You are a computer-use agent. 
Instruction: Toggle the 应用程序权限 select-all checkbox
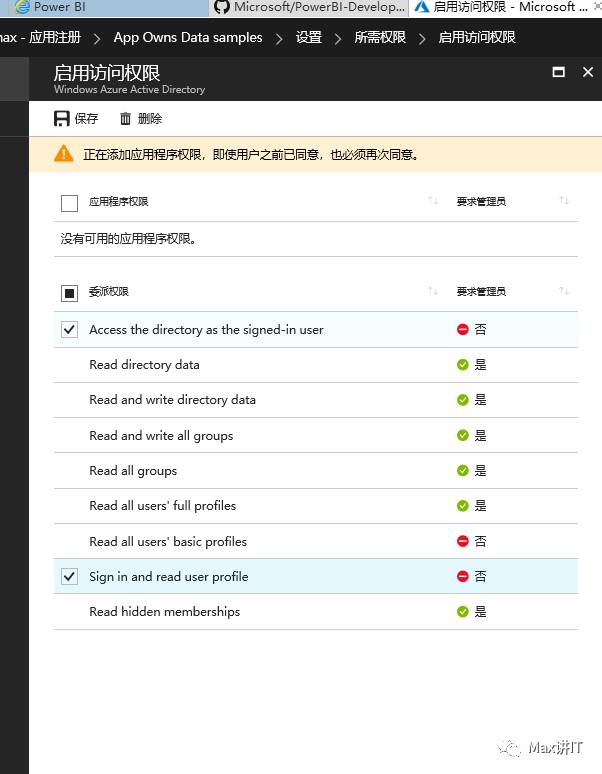(69, 203)
